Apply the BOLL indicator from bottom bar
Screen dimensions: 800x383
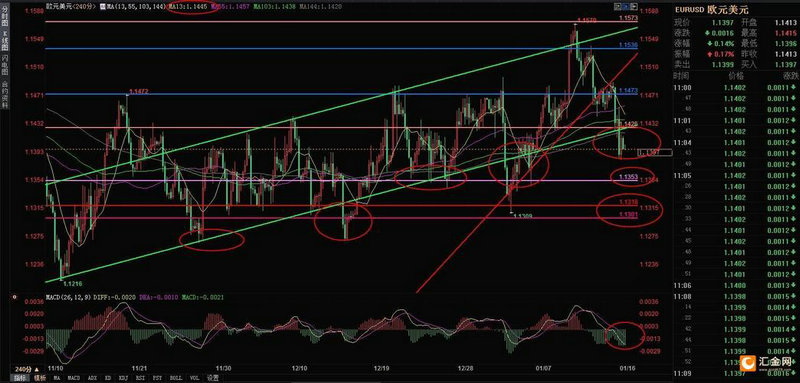pos(176,378)
